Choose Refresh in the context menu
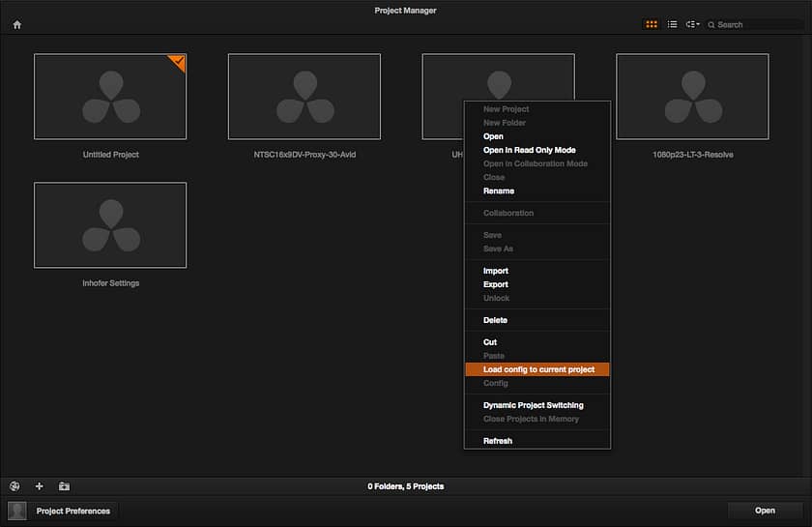The width and height of the screenshot is (812, 527). click(537, 441)
